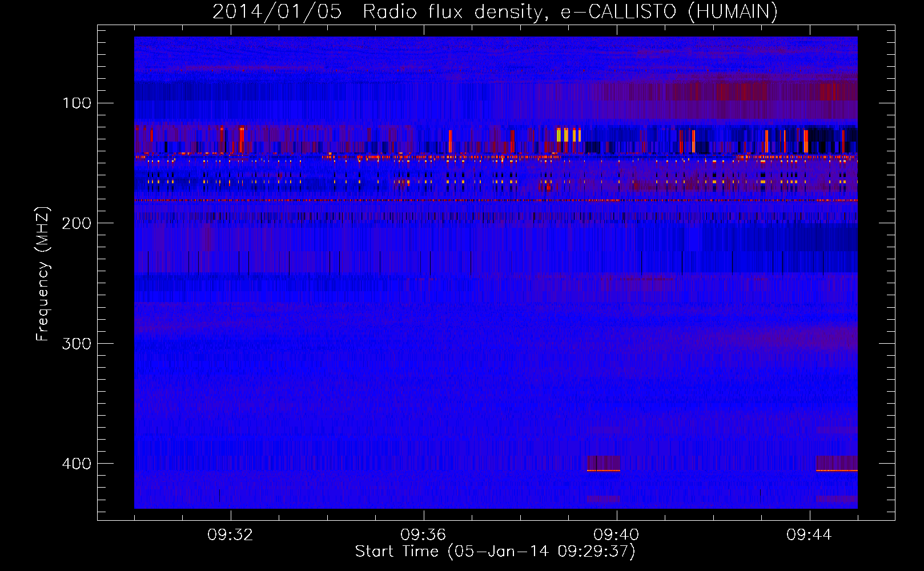924x571 pixels.
Task: Click the 300 frequency tick label
Action: tap(77, 344)
